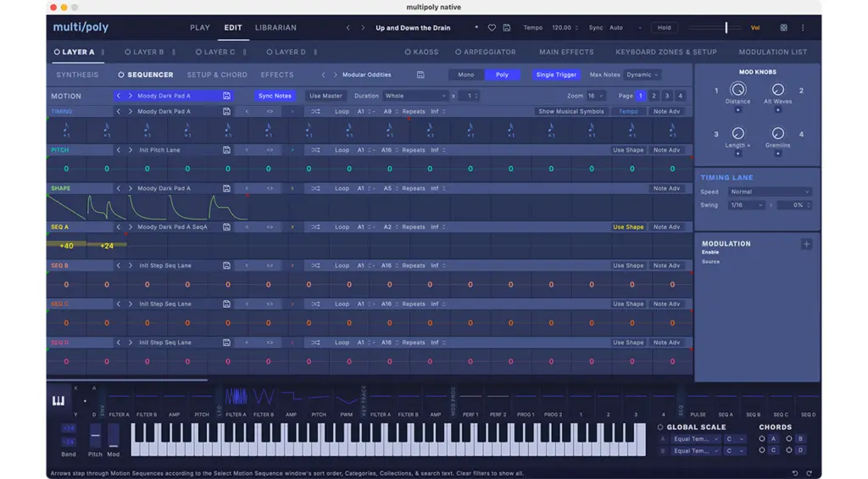Open the top-right kebab menu
868x479 pixels.
point(803,28)
